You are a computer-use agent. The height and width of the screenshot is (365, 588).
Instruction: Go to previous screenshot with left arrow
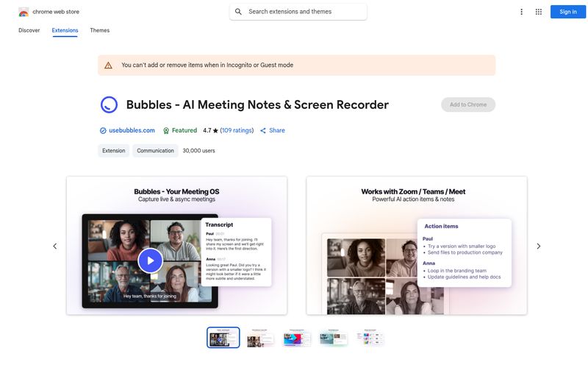[x=54, y=247]
